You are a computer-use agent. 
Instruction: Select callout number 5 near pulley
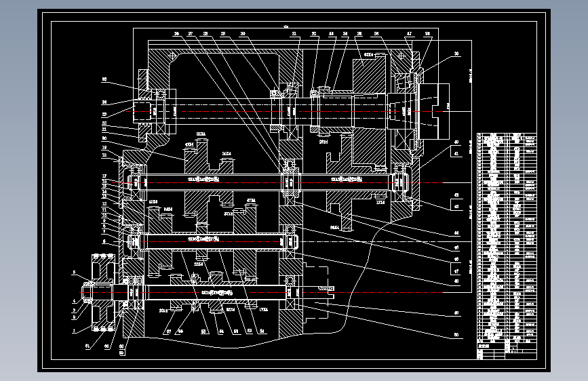[x=74, y=273]
